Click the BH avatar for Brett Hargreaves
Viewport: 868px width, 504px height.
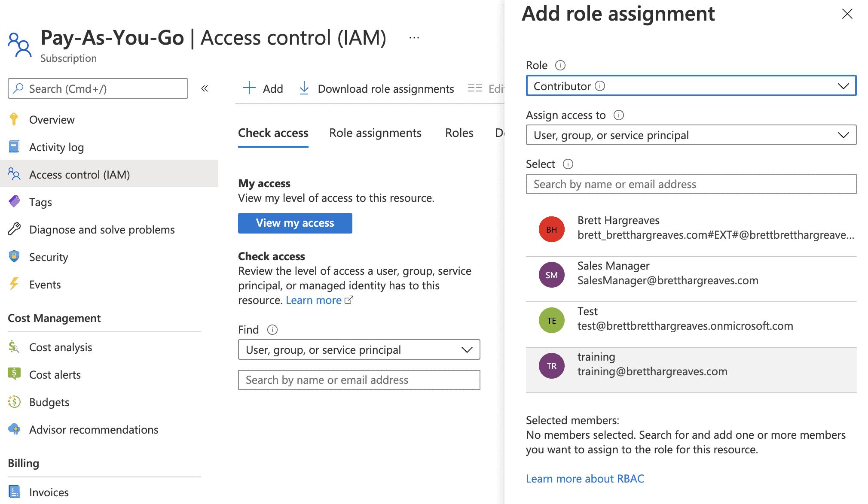point(552,229)
